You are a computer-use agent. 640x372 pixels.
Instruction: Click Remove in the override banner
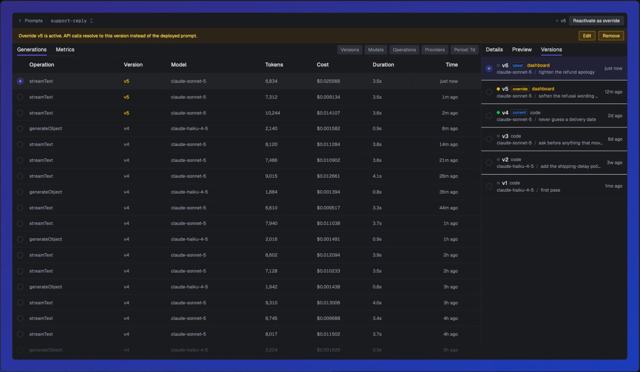click(x=611, y=36)
